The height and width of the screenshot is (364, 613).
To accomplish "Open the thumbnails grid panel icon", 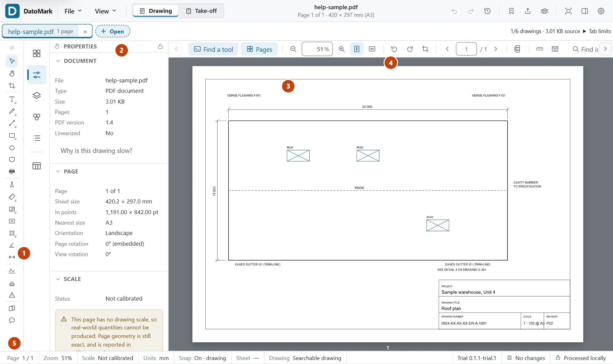I will (x=36, y=53).
